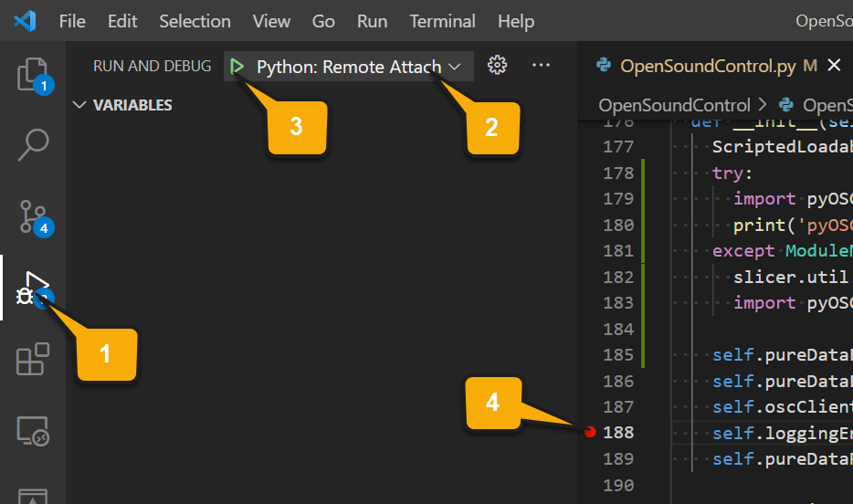Screen dimensions: 853x504
Task: Open the Go menu
Action: coord(323,21)
